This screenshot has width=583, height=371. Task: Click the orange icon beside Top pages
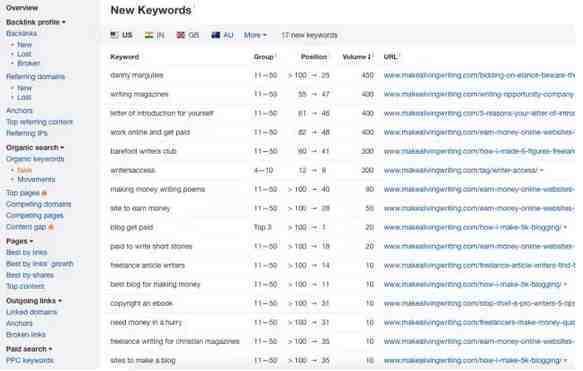pos(44,193)
